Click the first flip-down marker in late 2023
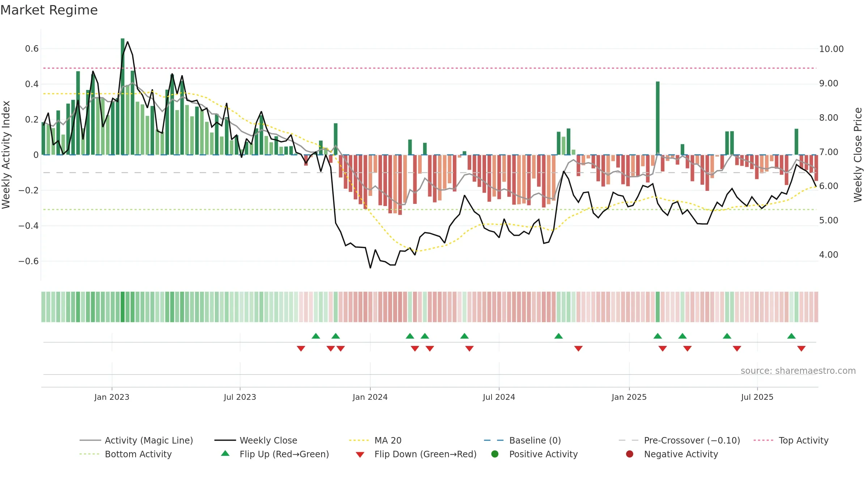Viewport: 868px width, 488px height. [x=301, y=348]
